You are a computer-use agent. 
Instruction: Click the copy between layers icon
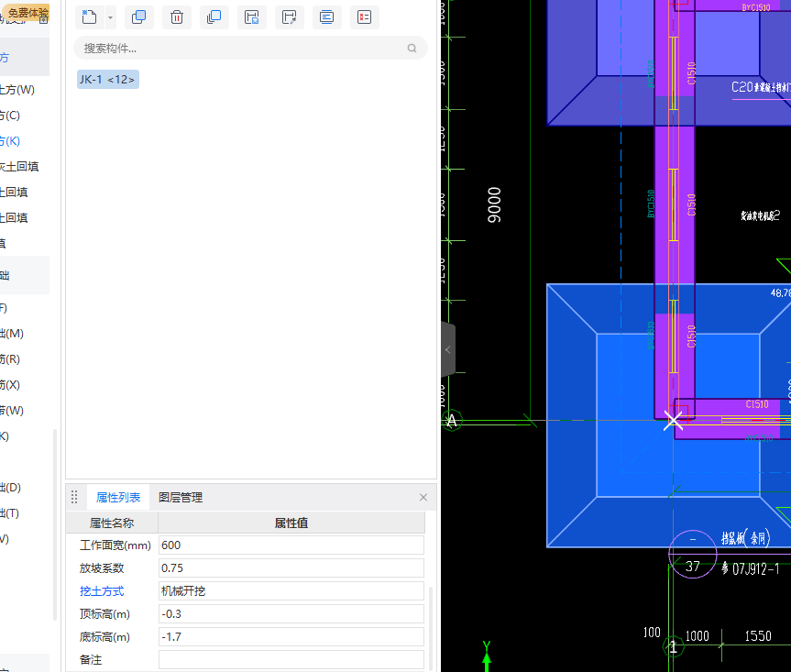(x=214, y=17)
